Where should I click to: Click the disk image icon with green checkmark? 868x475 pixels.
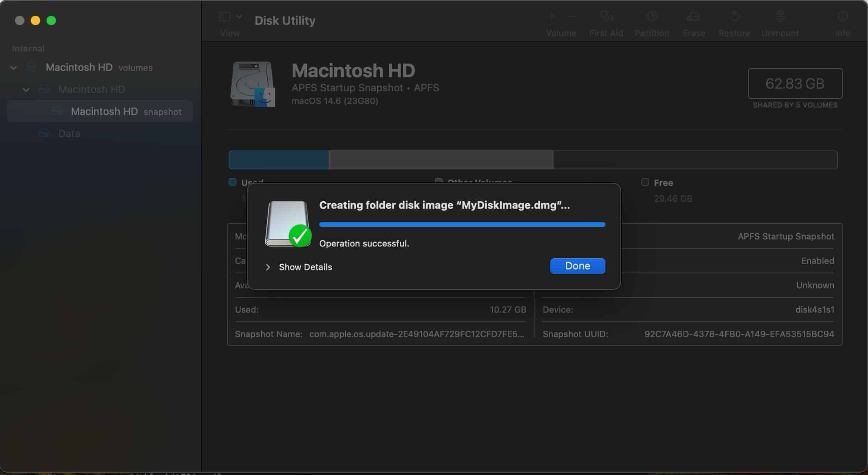click(288, 224)
